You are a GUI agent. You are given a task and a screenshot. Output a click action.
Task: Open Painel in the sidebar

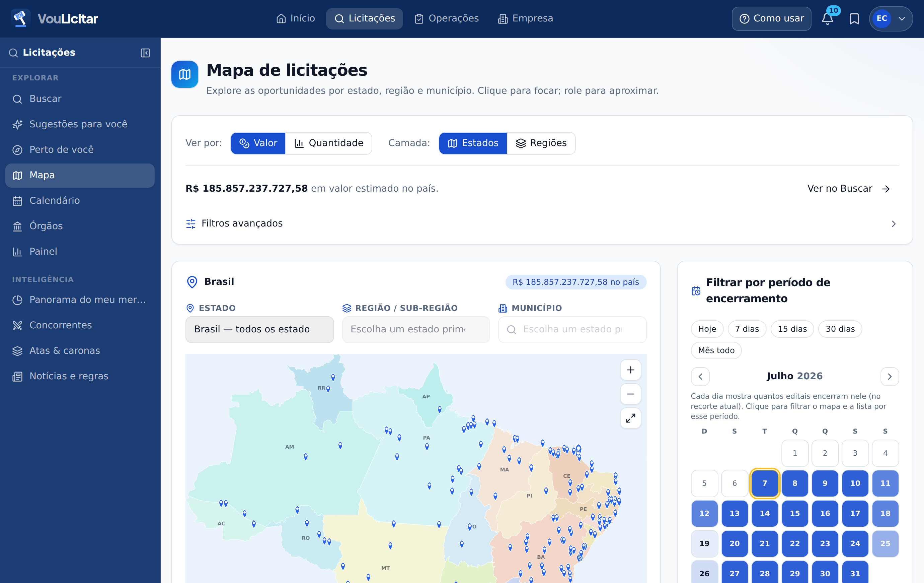80,252
